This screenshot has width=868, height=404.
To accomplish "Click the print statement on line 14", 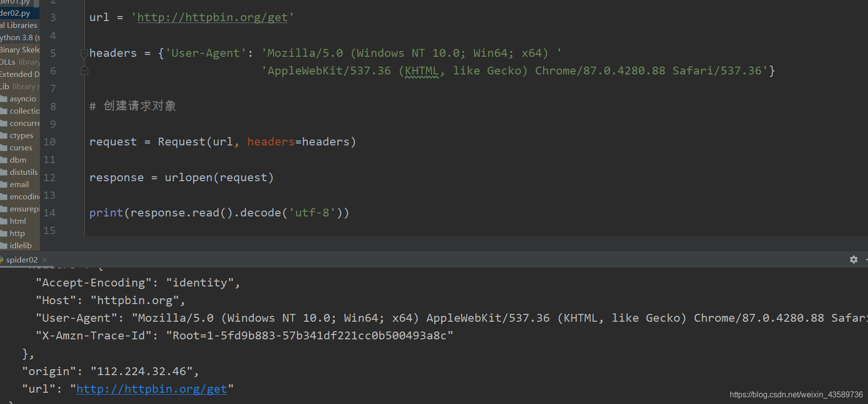I will 219,213.
